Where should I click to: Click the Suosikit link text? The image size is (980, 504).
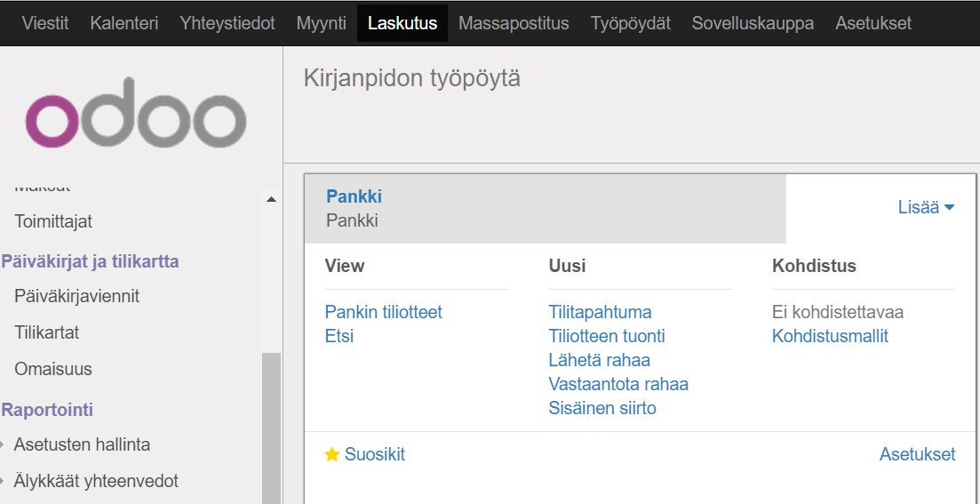point(375,454)
